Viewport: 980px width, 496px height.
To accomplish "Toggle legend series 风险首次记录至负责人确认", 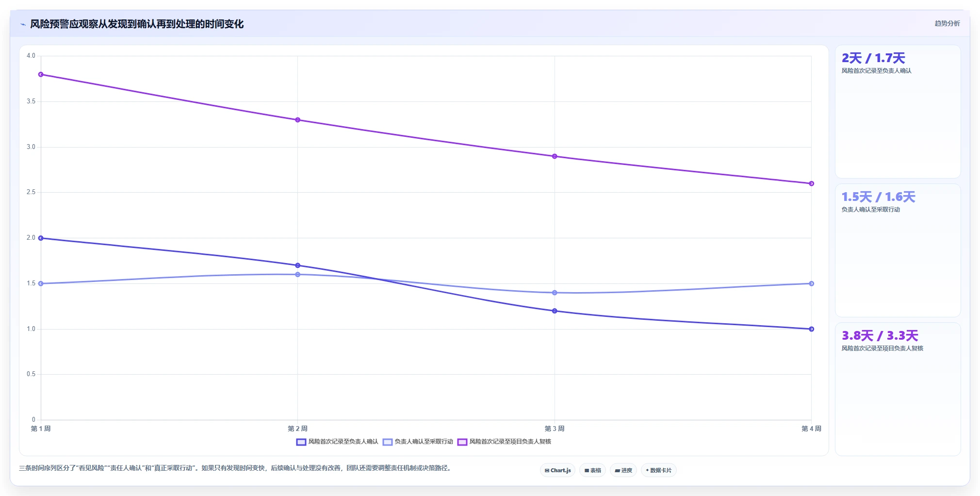I will [x=337, y=442].
